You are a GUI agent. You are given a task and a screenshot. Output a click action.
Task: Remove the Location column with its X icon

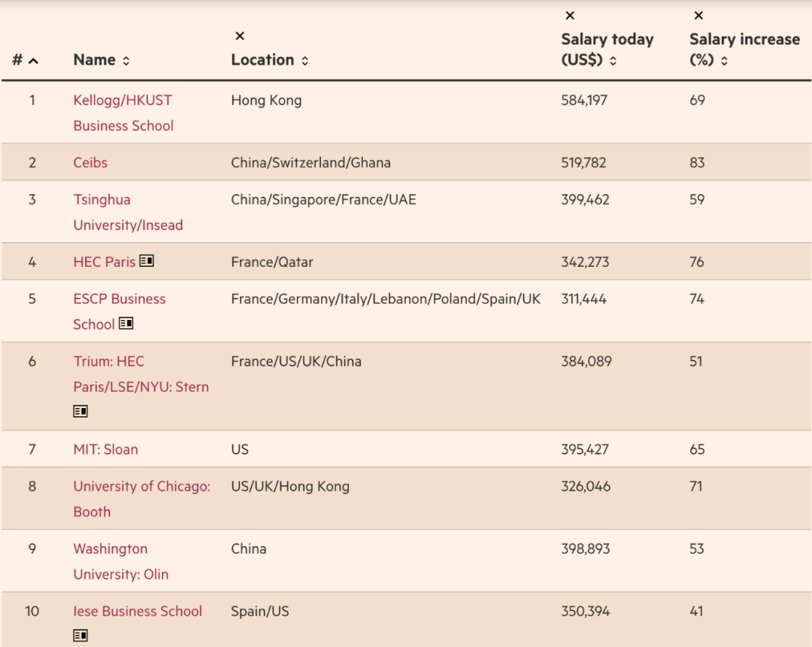[x=240, y=36]
